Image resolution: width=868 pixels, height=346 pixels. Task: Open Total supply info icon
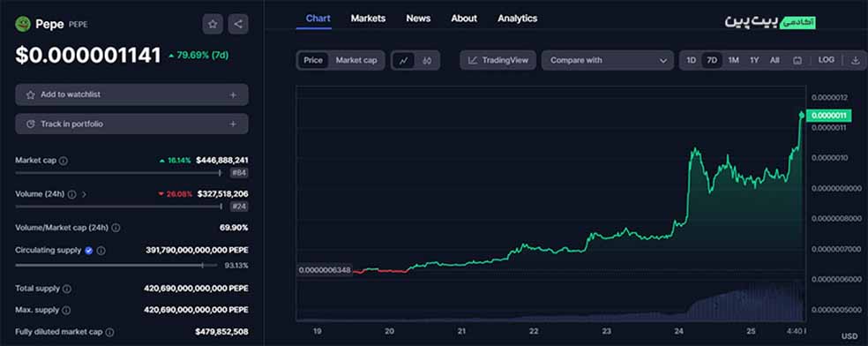coord(67,289)
